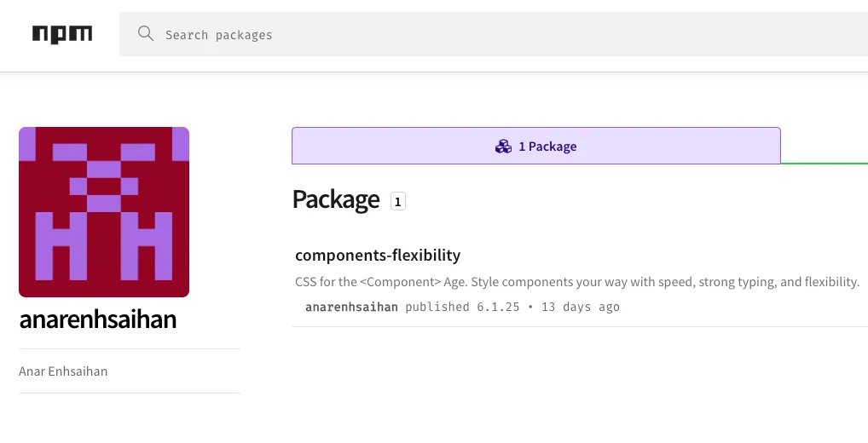Click the magnifying glass search icon
This screenshot has width=868, height=443.
pyautogui.click(x=146, y=34)
